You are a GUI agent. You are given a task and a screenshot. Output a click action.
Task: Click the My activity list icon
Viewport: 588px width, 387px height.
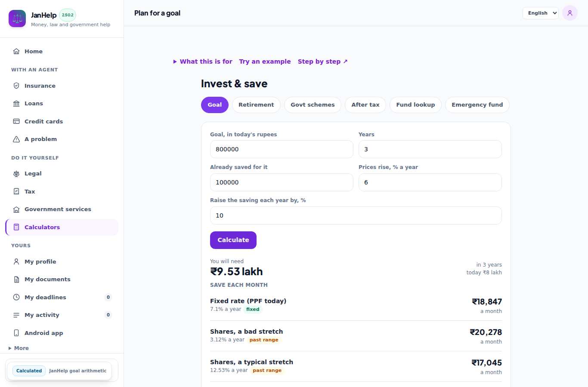tap(16, 315)
